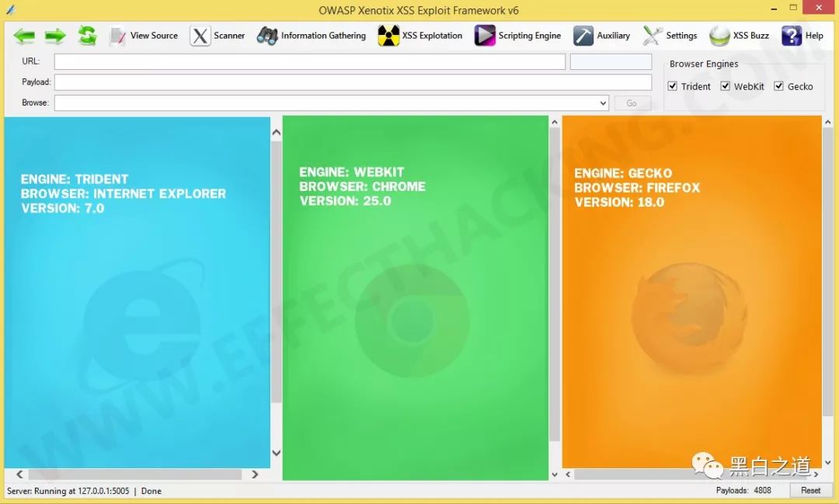The image size is (839, 504).
Task: Click the 'Payloads: 4808' counter
Action: (x=743, y=490)
